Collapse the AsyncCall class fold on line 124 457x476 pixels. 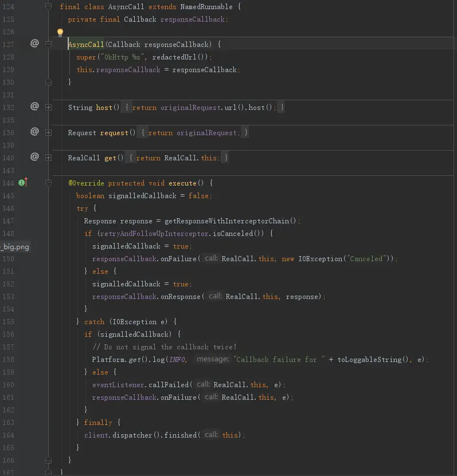pyautogui.click(x=48, y=6)
